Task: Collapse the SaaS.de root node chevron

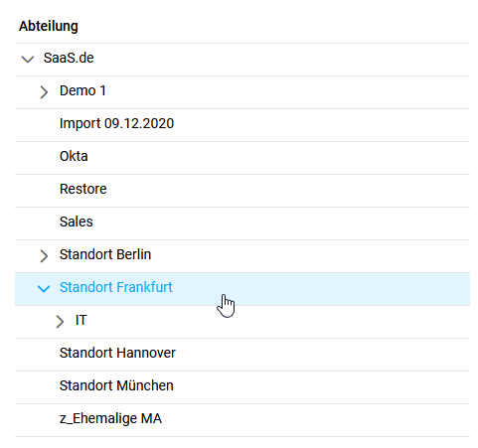Action: point(28,60)
